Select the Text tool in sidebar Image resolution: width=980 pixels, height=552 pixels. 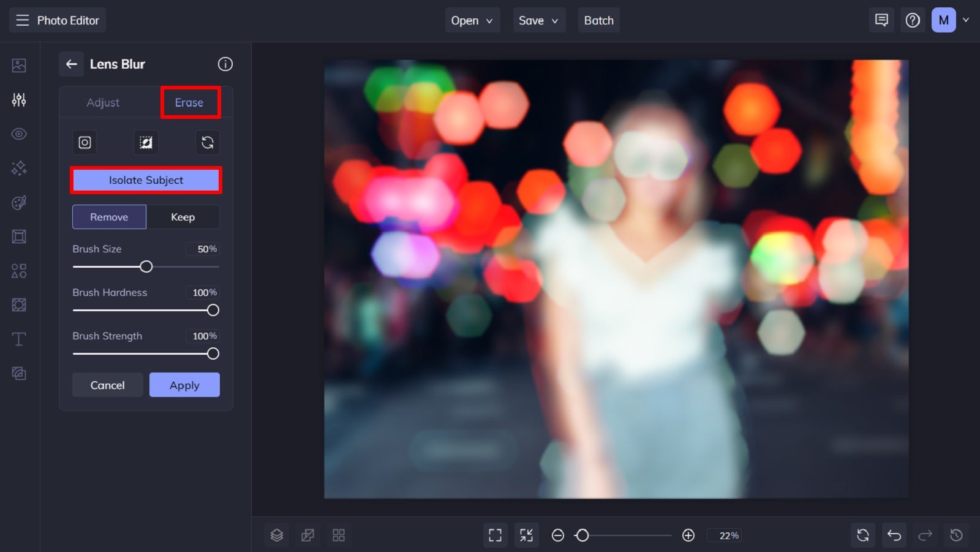click(18, 339)
